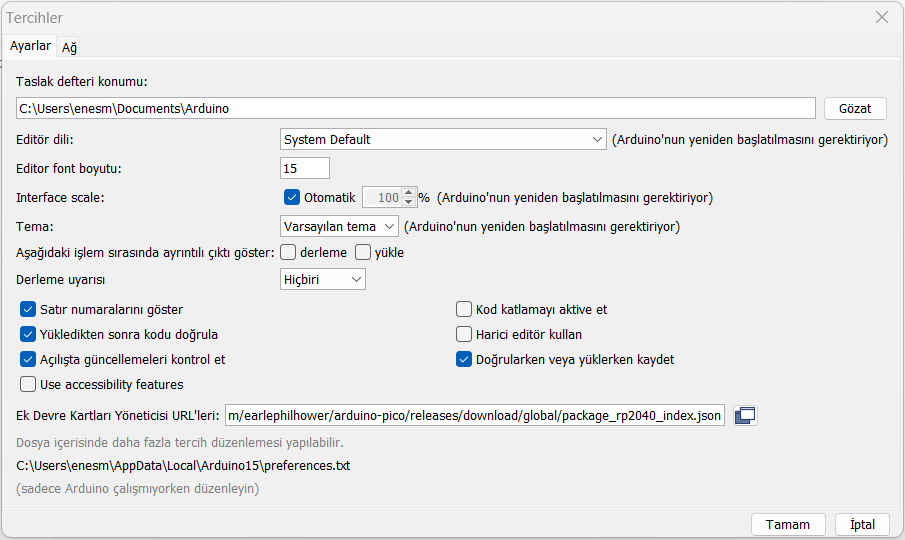Image resolution: width=905 pixels, height=540 pixels.
Task: Confirm settings with the Tamam button
Action: [x=787, y=525]
